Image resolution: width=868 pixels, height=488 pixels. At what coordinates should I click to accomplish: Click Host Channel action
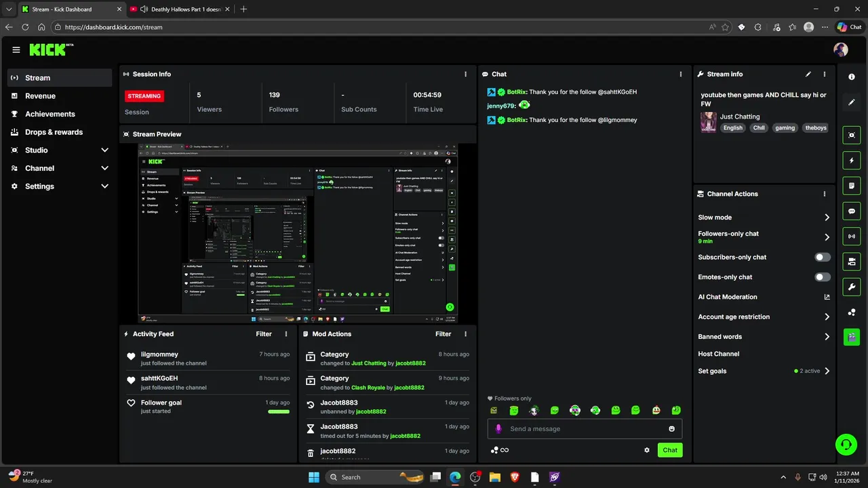pos(718,354)
